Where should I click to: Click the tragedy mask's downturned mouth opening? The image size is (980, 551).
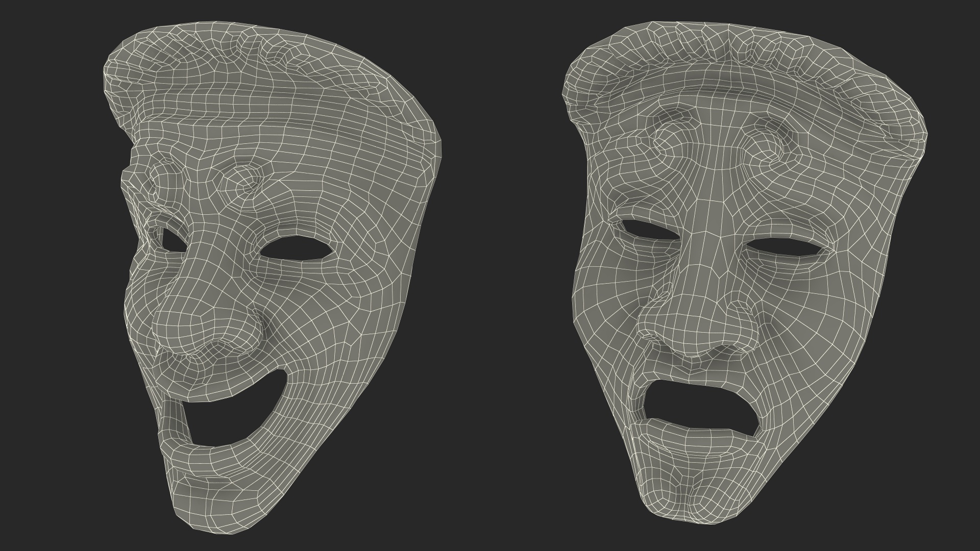(702, 407)
